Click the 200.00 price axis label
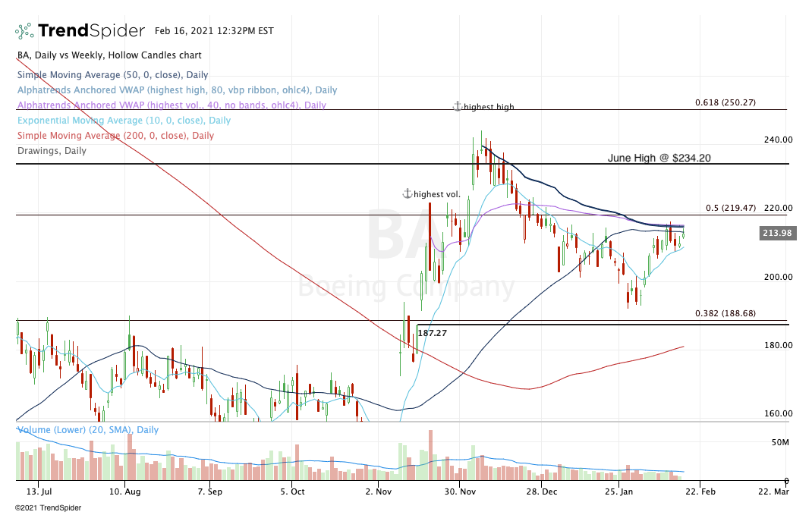Viewport: 812px width, 515px height. coord(778,277)
